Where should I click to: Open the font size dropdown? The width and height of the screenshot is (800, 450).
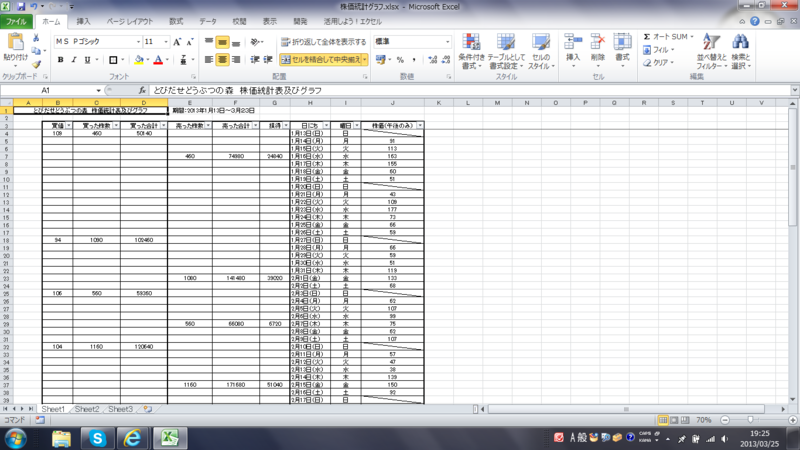pos(165,42)
